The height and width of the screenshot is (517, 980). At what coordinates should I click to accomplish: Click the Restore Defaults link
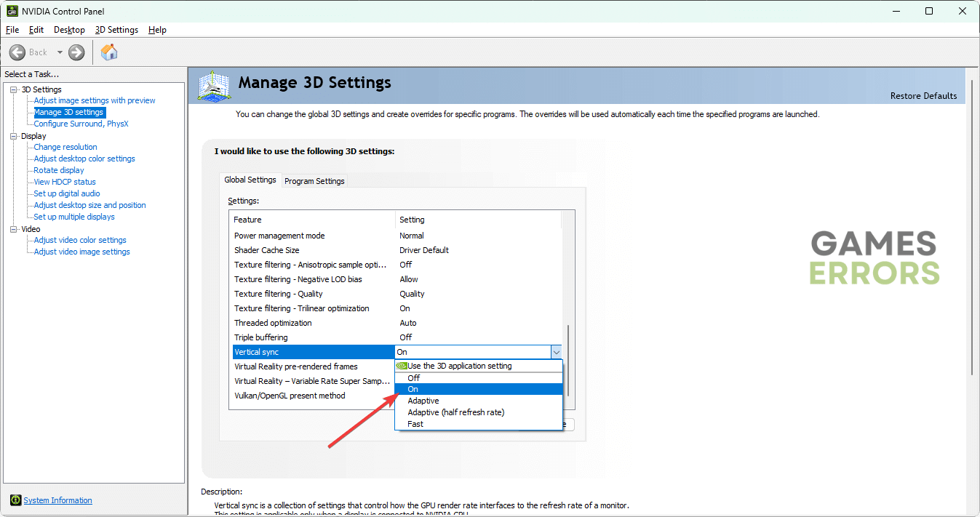point(923,96)
